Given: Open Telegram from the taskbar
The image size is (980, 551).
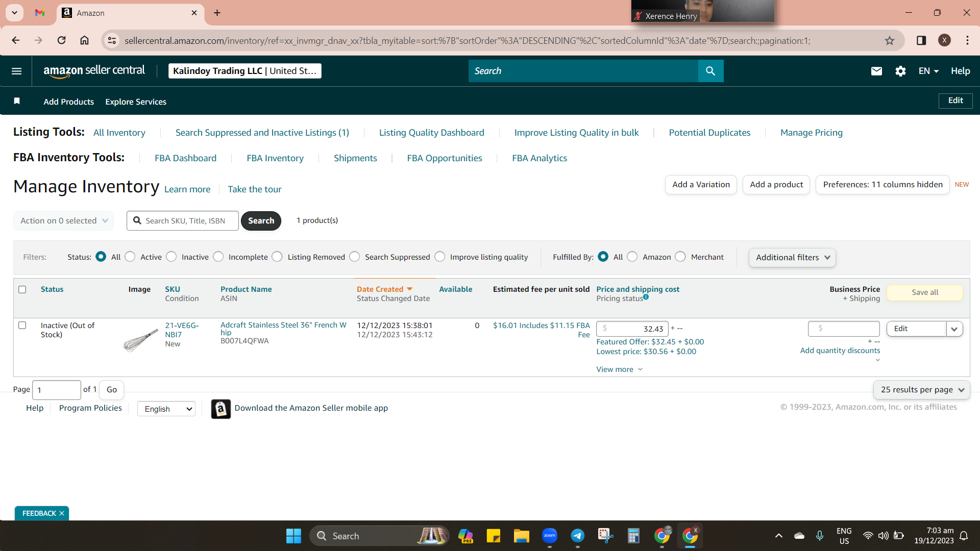Looking at the screenshot, I should pos(577,536).
